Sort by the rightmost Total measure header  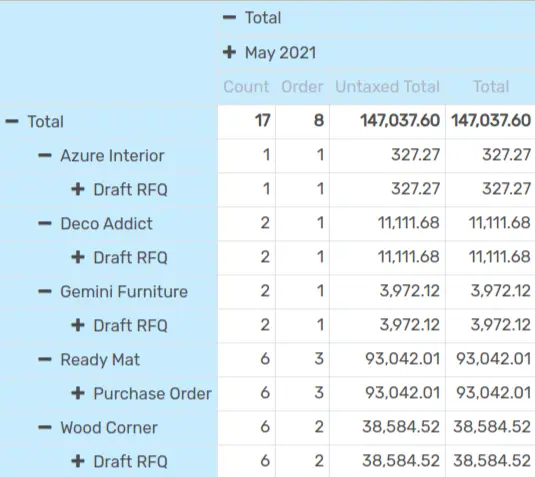point(491,87)
